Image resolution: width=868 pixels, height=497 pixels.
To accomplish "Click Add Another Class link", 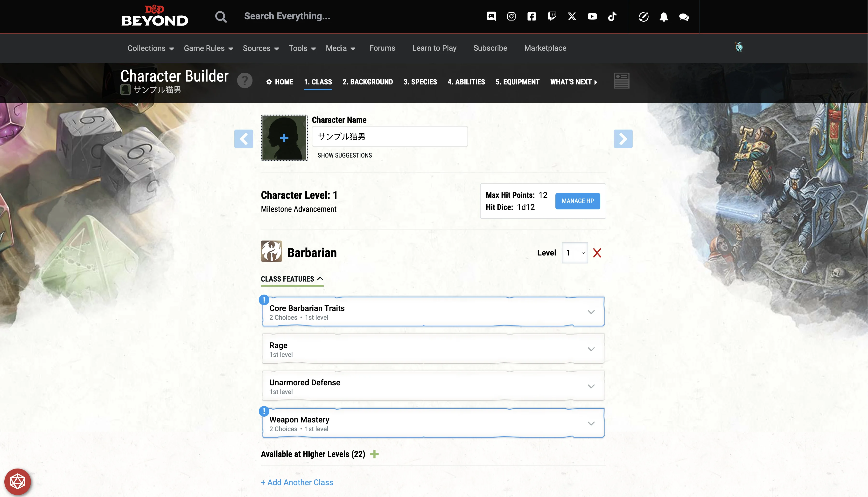I will pos(297,482).
